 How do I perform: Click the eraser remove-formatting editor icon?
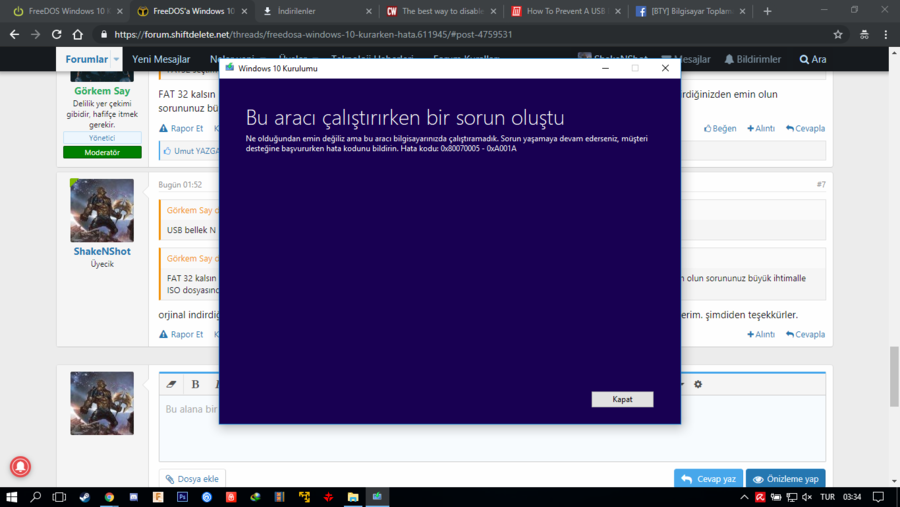pos(171,384)
